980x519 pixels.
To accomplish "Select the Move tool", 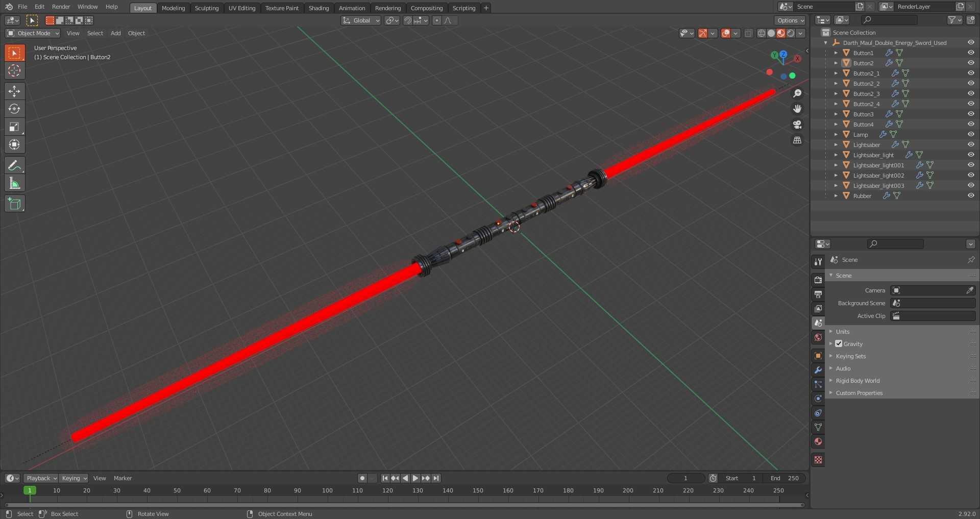I will 14,91.
